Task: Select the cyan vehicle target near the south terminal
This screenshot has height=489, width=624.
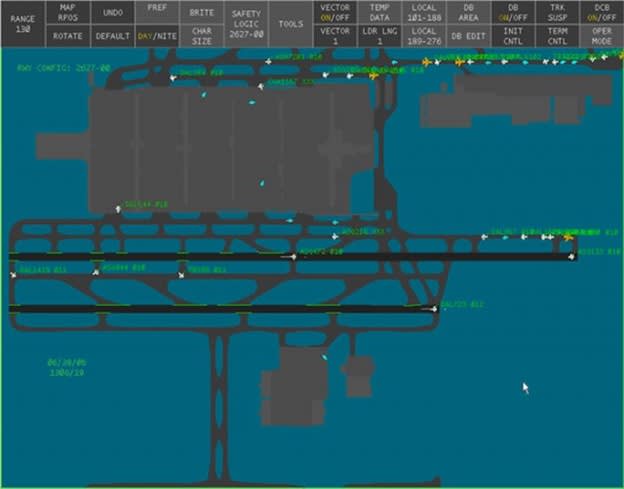Action: click(x=324, y=357)
